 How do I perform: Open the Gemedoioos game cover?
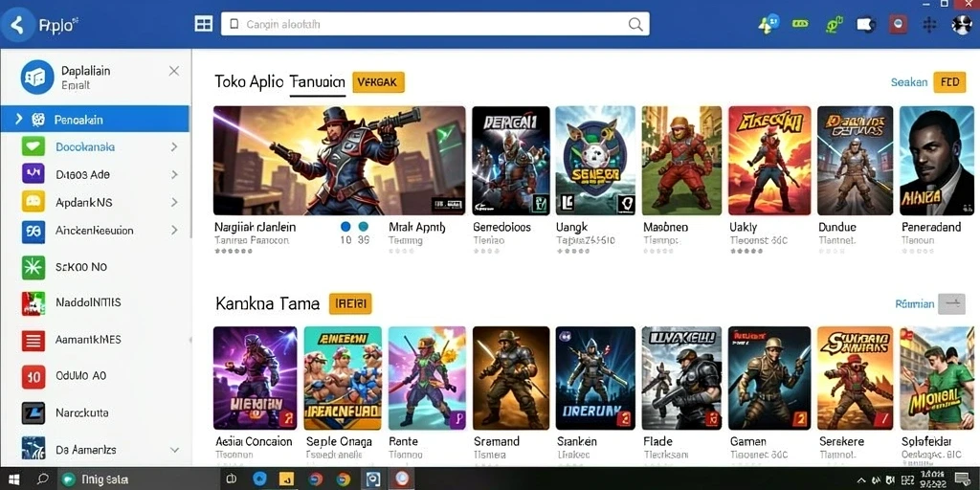511,161
